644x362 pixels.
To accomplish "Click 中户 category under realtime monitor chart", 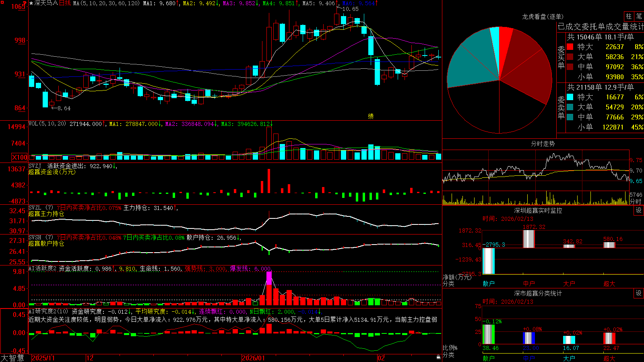I will 529,284.
